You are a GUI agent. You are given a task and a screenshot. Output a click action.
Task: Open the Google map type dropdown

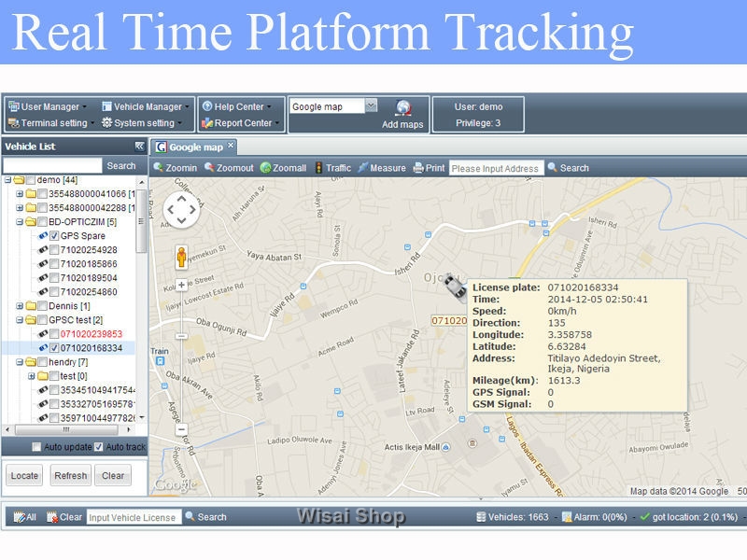pyautogui.click(x=371, y=106)
